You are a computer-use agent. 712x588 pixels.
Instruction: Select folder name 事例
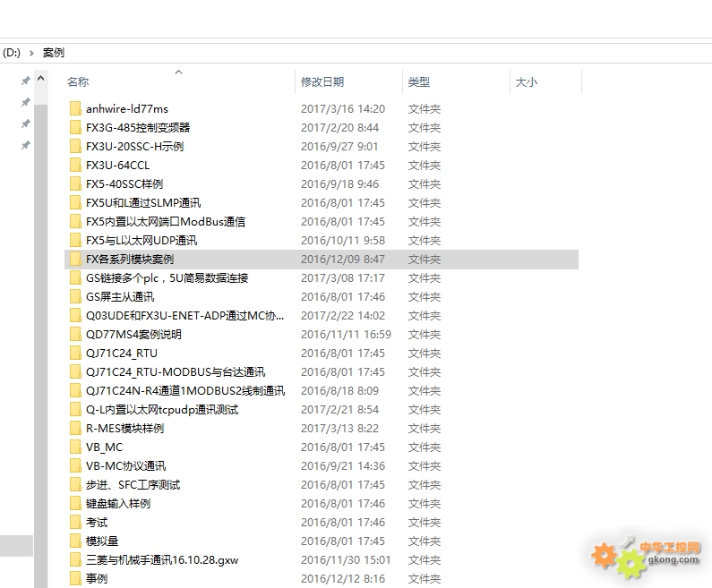click(97, 579)
